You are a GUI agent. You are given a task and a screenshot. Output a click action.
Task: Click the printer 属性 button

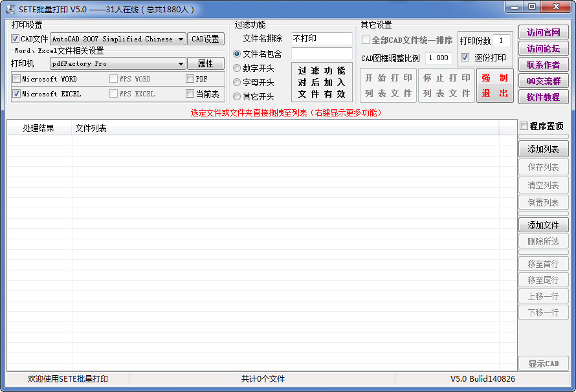click(206, 63)
